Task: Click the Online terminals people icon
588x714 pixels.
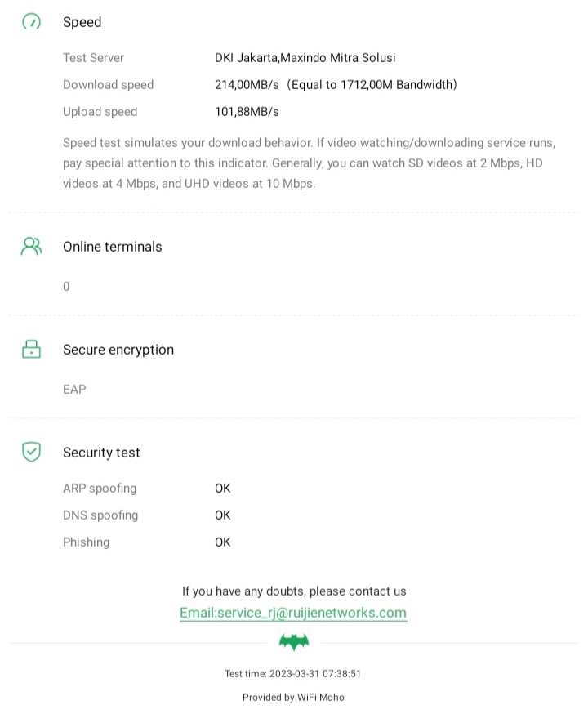Action: coord(31,247)
